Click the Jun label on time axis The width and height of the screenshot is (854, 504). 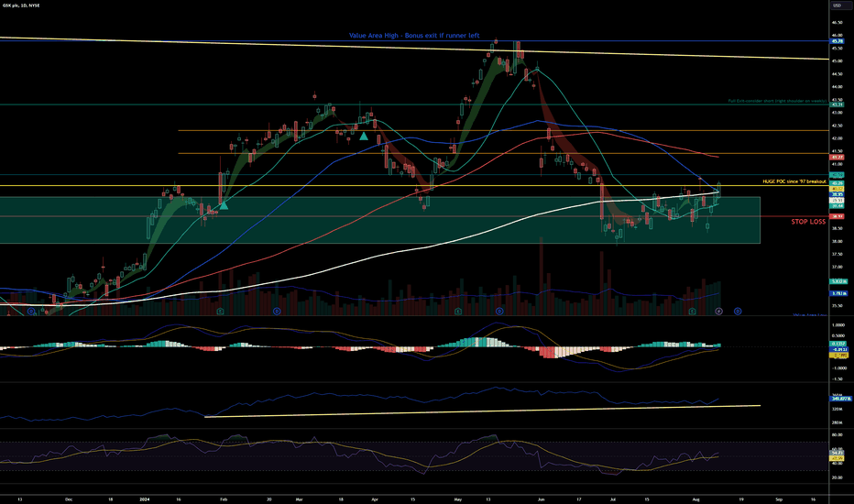pos(541,499)
